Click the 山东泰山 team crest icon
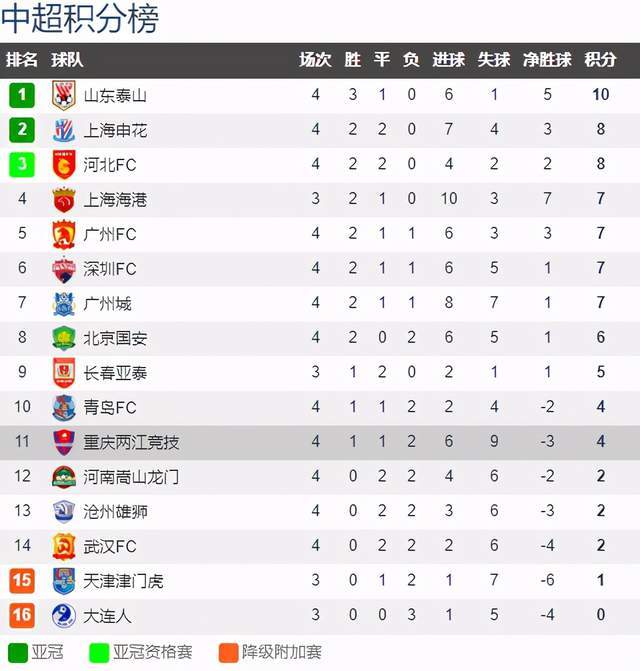 [x=64, y=95]
